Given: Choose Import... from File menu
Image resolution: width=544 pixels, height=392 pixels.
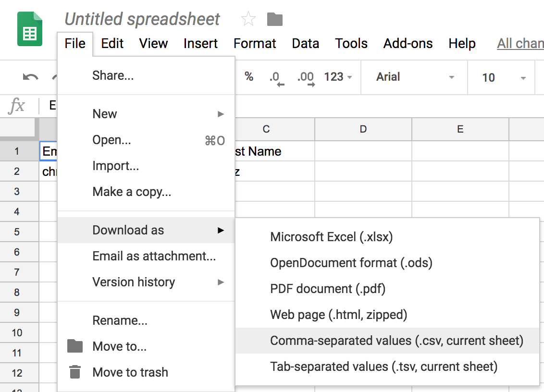Looking at the screenshot, I should (x=146, y=166).
